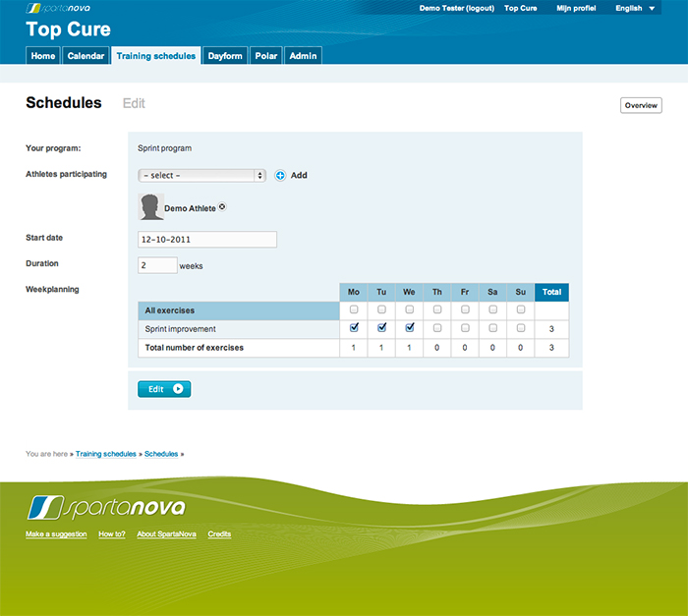Check the All exercises Tuesday checkbox

click(x=381, y=309)
